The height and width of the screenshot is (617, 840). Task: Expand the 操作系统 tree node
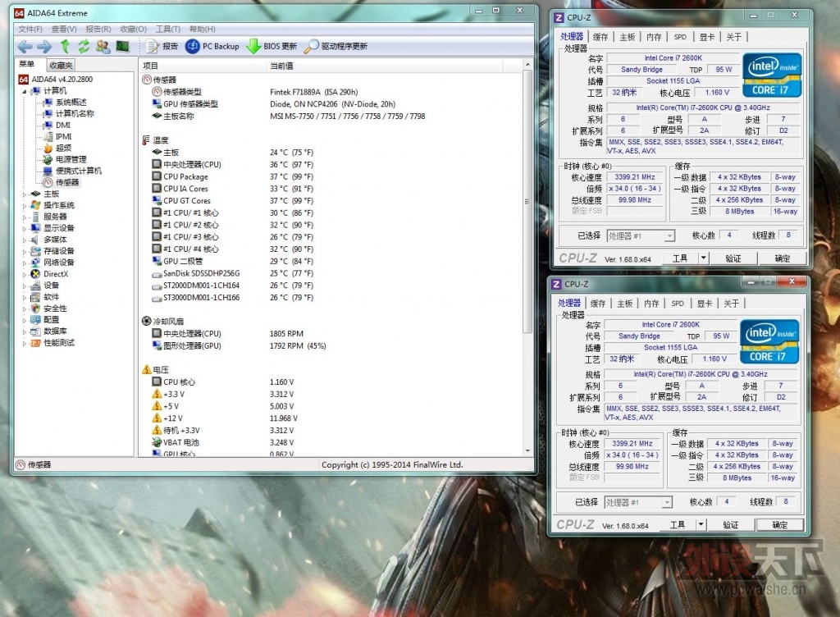click(24, 206)
